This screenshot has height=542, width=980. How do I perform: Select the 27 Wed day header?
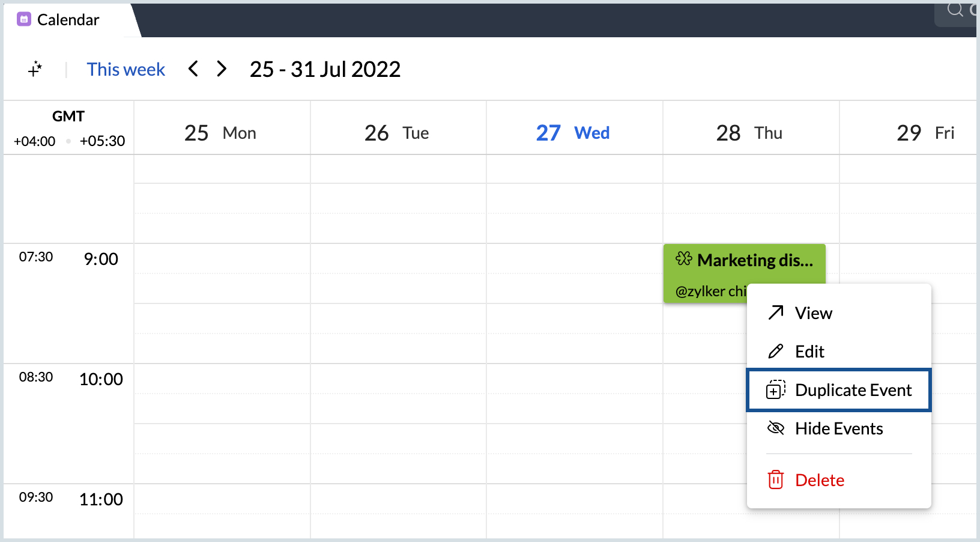(572, 133)
